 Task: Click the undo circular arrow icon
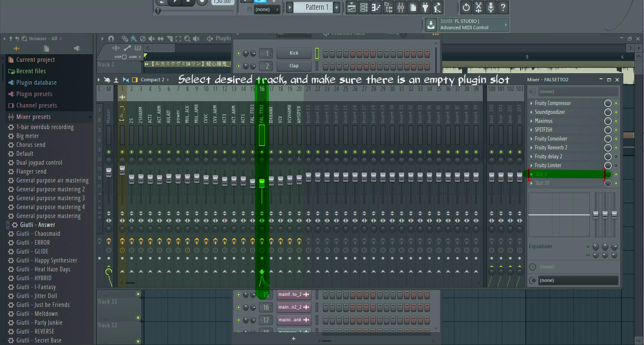466,7
